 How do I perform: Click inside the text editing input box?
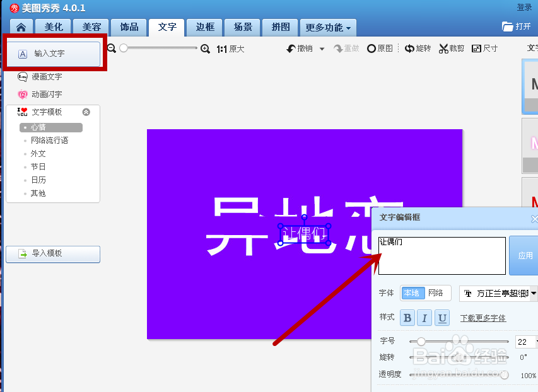click(442, 255)
